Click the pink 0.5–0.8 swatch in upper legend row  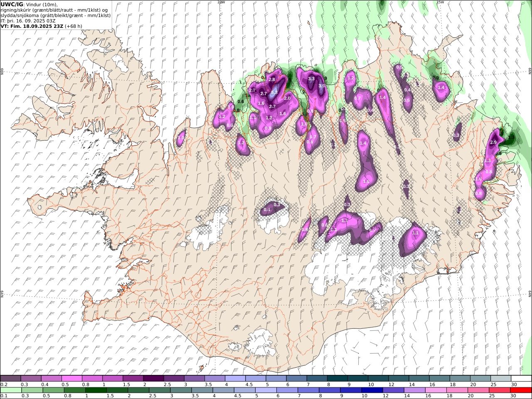click(x=72, y=379)
